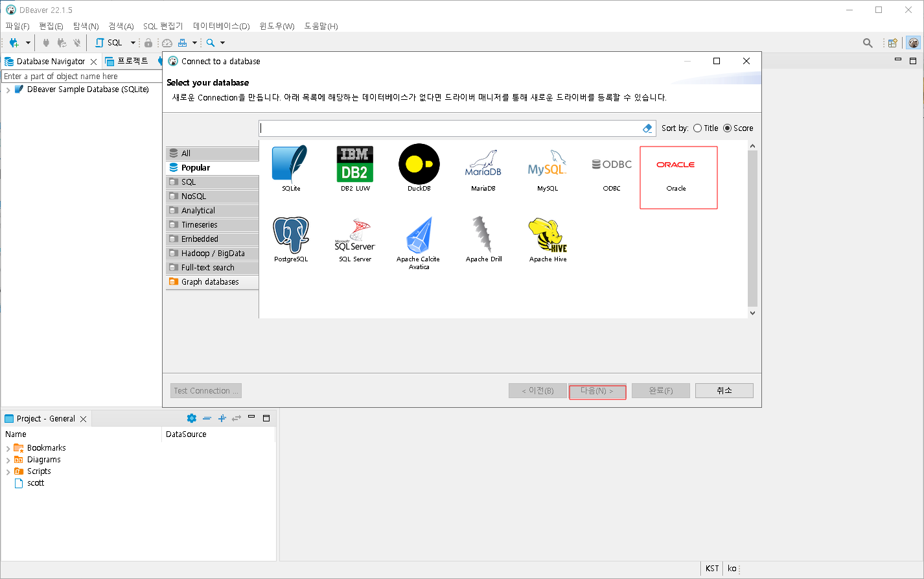Screen dimensions: 924x579
Task: Maximize the Project - General panel
Action: click(x=266, y=418)
